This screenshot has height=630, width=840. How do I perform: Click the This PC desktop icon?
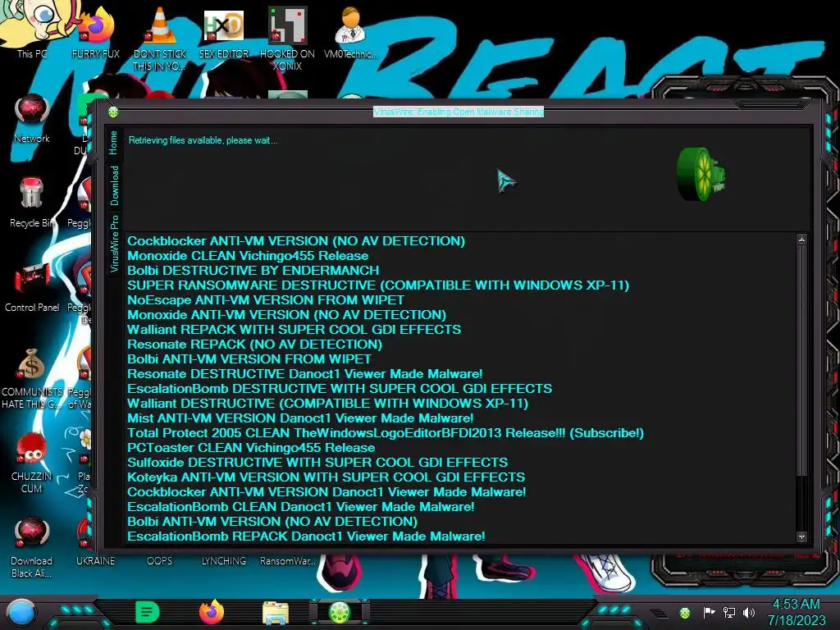[32, 30]
